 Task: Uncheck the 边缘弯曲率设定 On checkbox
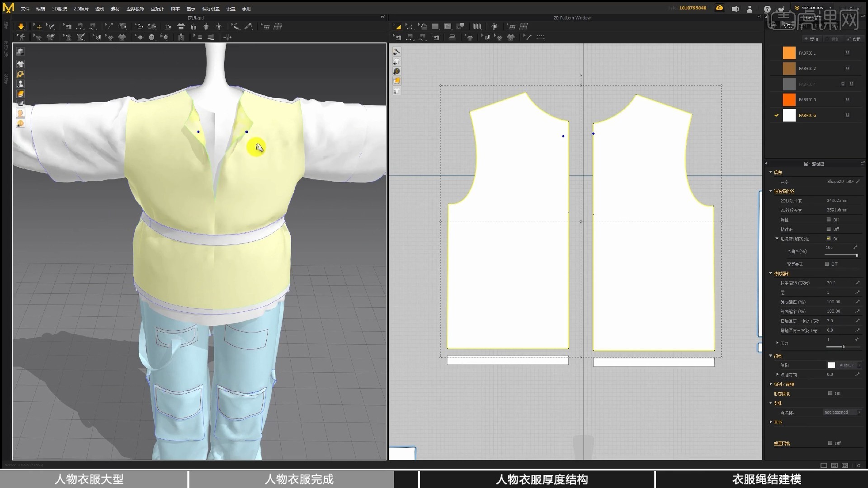pos(829,239)
